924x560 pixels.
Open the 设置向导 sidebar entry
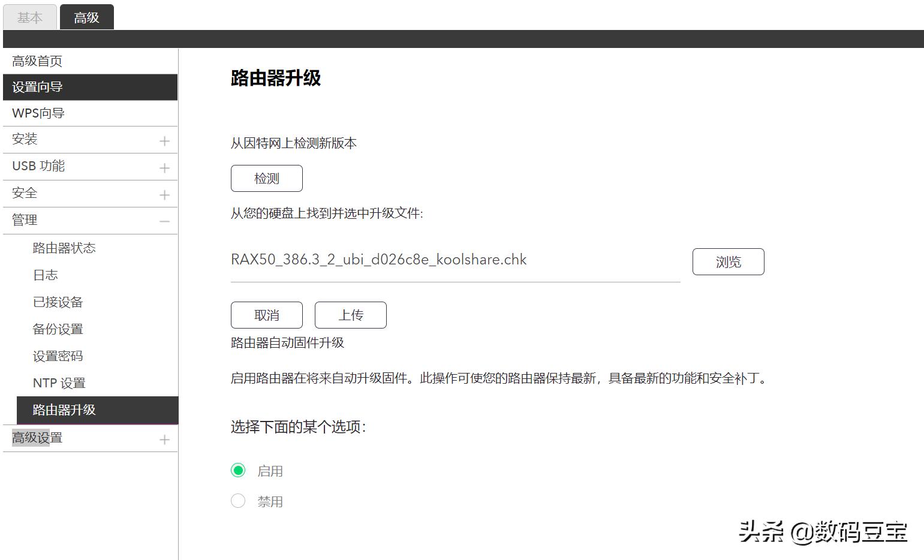coord(37,86)
